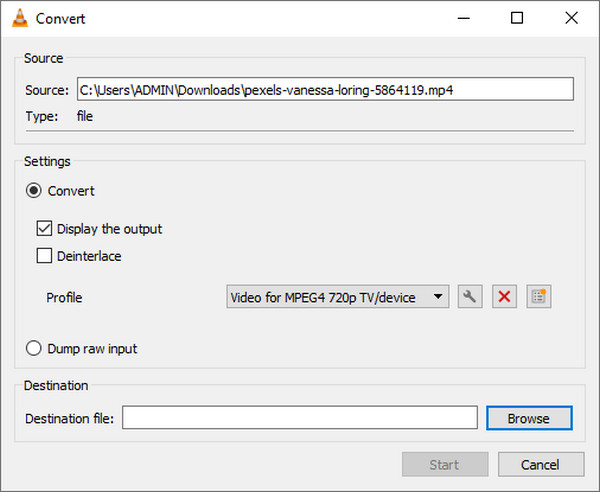The width and height of the screenshot is (600, 492).
Task: Click the VLC cone icon in title bar
Action: pyautogui.click(x=20, y=18)
